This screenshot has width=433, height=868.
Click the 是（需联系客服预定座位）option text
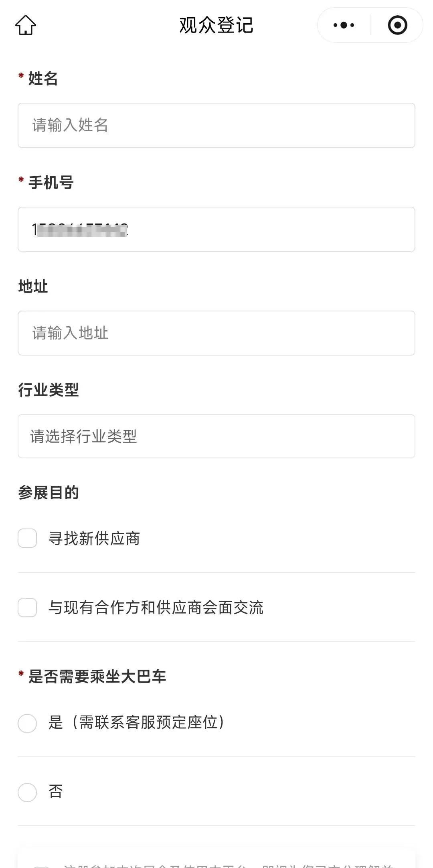click(x=136, y=723)
